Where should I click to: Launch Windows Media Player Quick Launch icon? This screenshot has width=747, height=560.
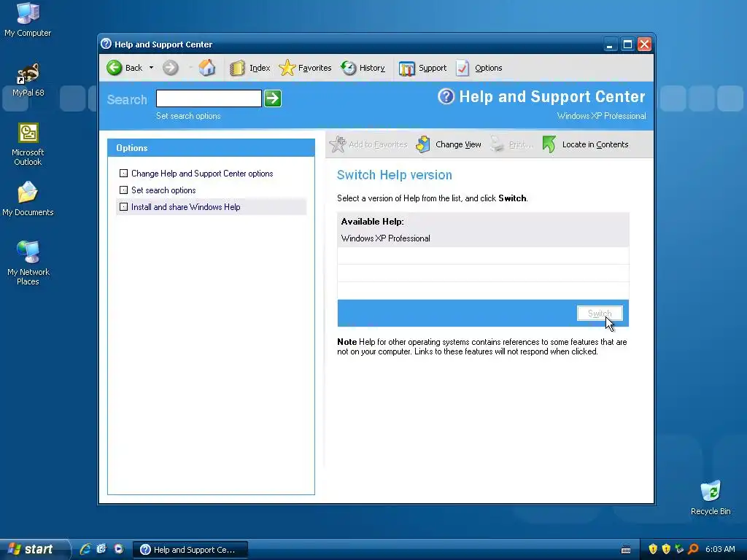point(118,549)
